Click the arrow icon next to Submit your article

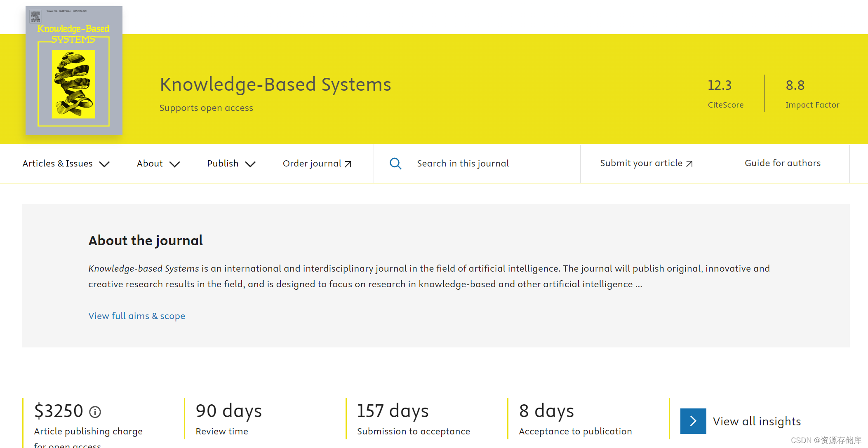pyautogui.click(x=689, y=163)
